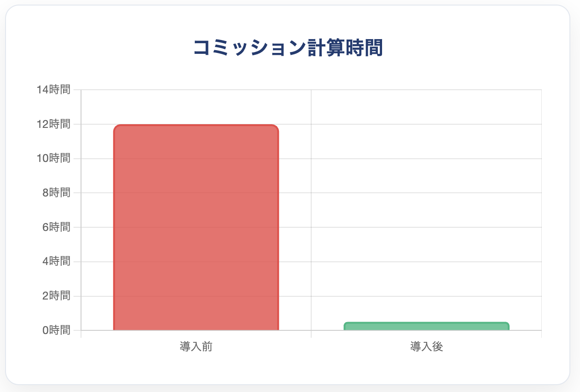Viewport: 580px width, 392px height.
Task: Click the 6時間 y-axis label
Action: point(56,227)
